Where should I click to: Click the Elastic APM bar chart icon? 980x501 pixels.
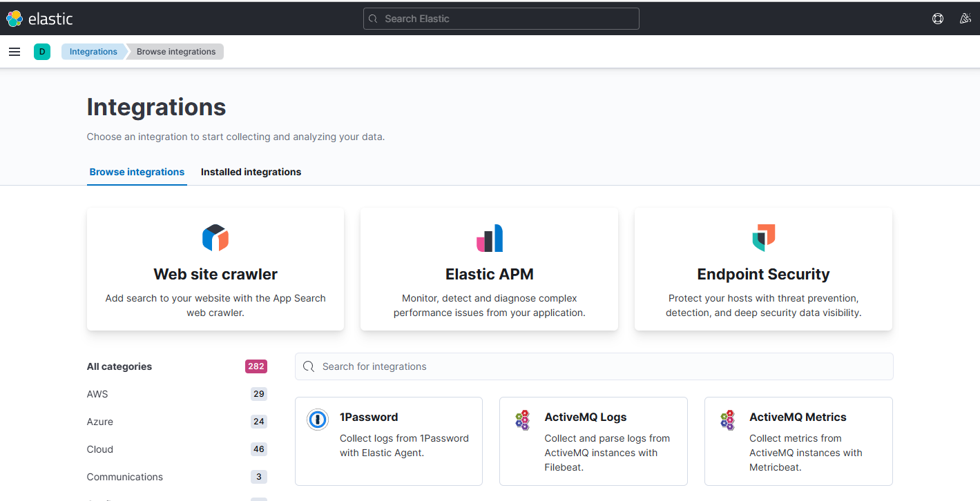[x=490, y=238]
